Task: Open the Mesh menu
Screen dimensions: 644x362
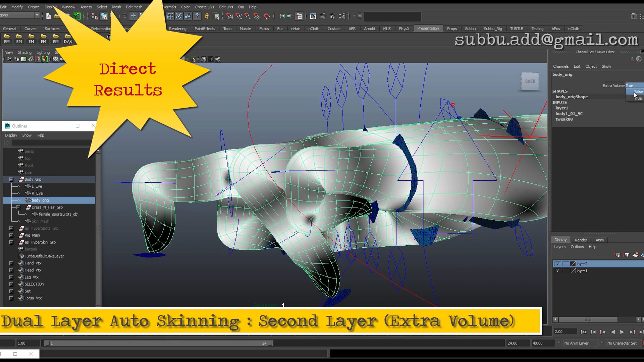Action: point(116,7)
